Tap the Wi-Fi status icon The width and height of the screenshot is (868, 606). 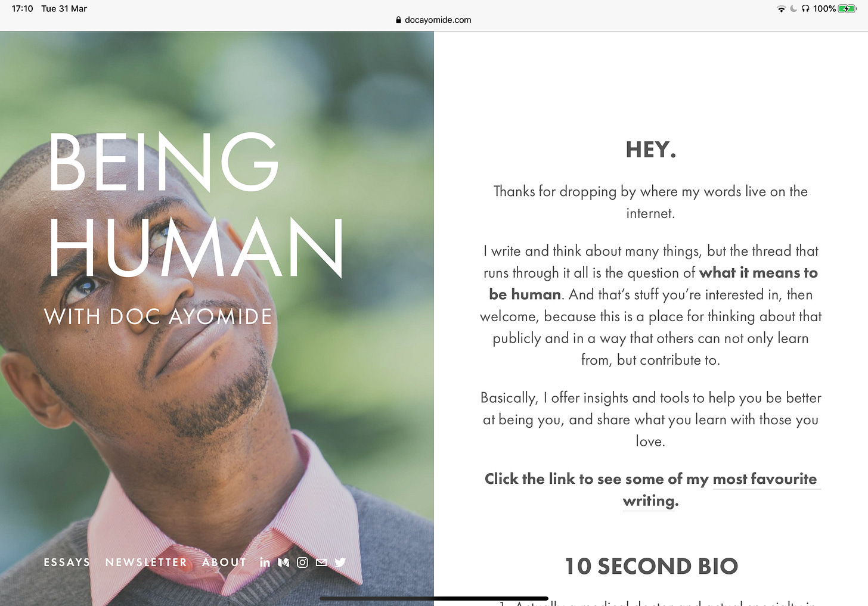tap(781, 9)
